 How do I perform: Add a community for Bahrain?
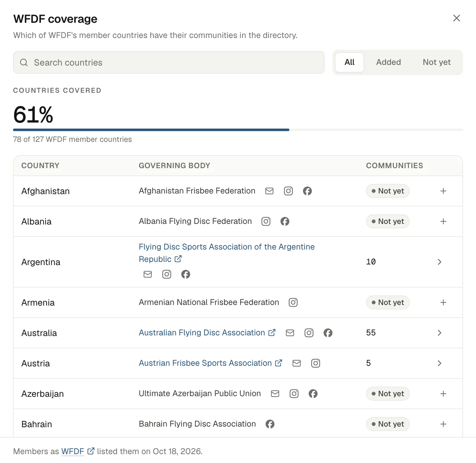click(443, 424)
